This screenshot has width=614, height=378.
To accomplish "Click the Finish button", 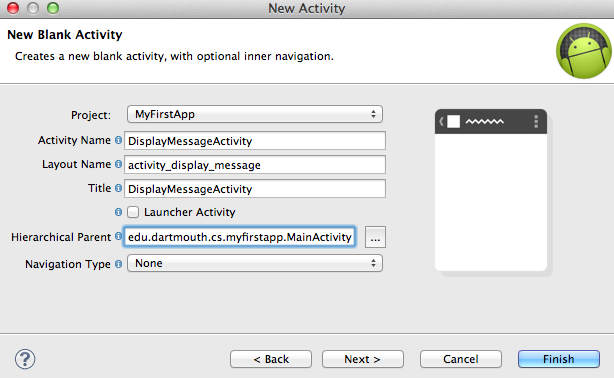I will (559, 359).
